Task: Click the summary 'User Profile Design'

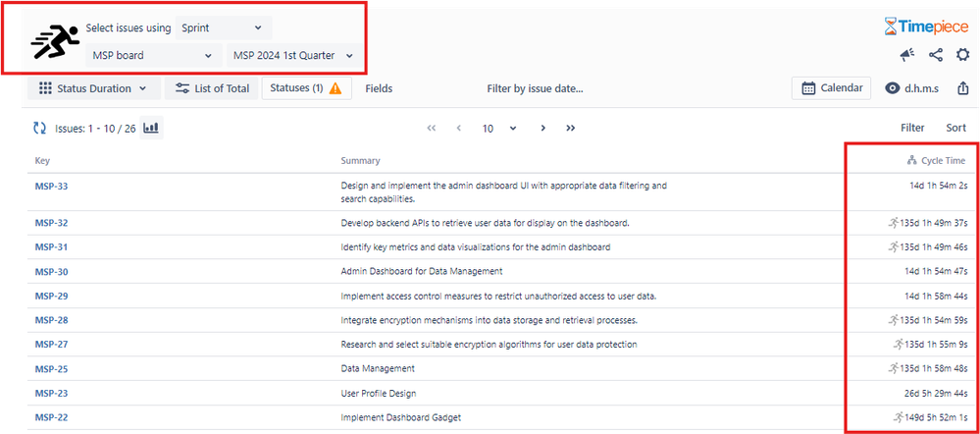Action: click(379, 394)
